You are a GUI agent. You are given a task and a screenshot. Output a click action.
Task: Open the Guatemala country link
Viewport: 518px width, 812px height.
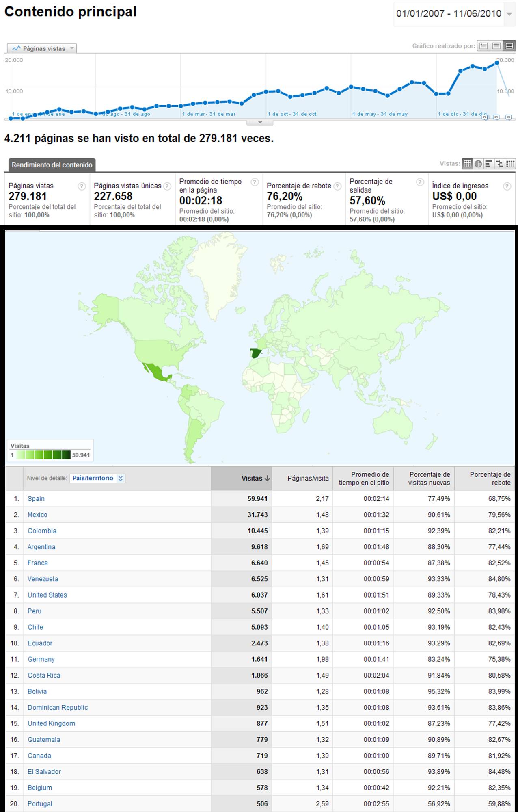[44, 739]
